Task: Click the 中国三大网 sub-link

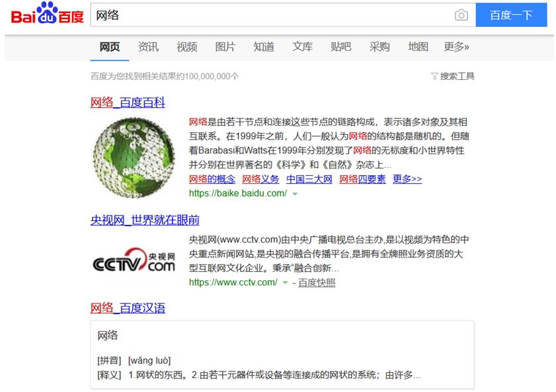Action: pyautogui.click(x=309, y=179)
